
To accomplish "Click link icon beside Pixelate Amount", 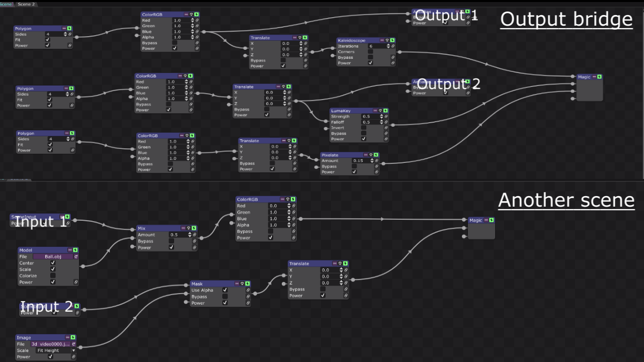I will (377, 161).
